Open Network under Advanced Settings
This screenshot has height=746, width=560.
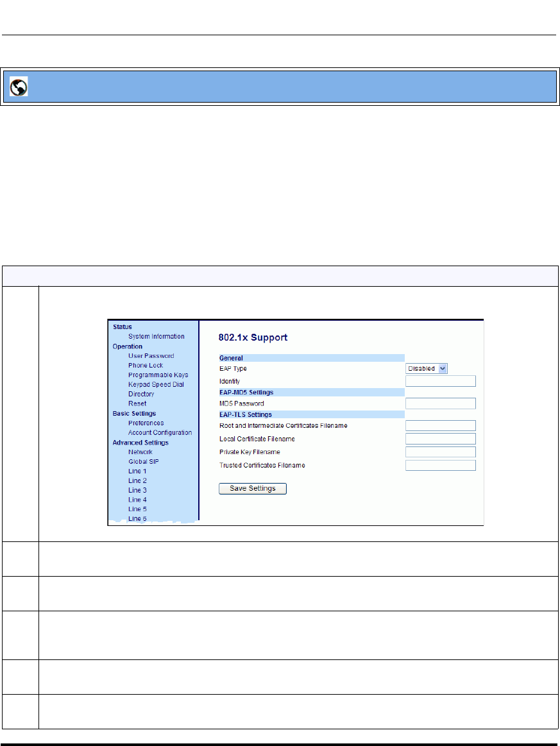click(x=140, y=452)
